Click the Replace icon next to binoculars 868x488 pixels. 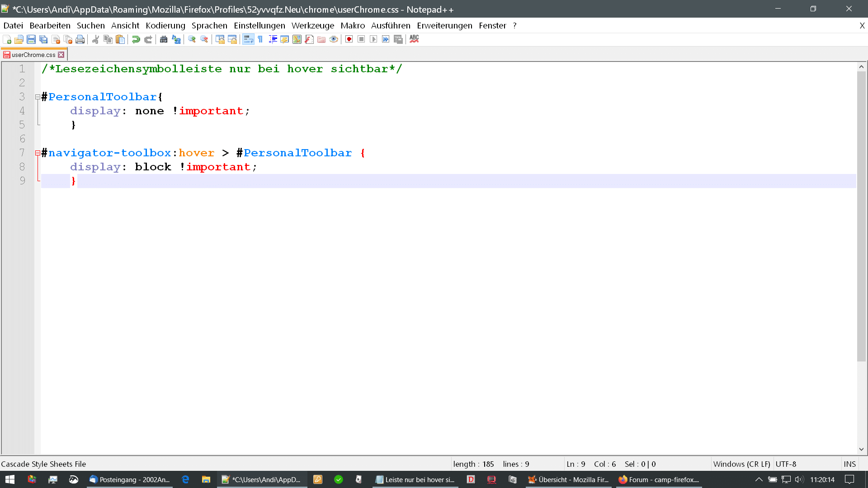coord(176,39)
